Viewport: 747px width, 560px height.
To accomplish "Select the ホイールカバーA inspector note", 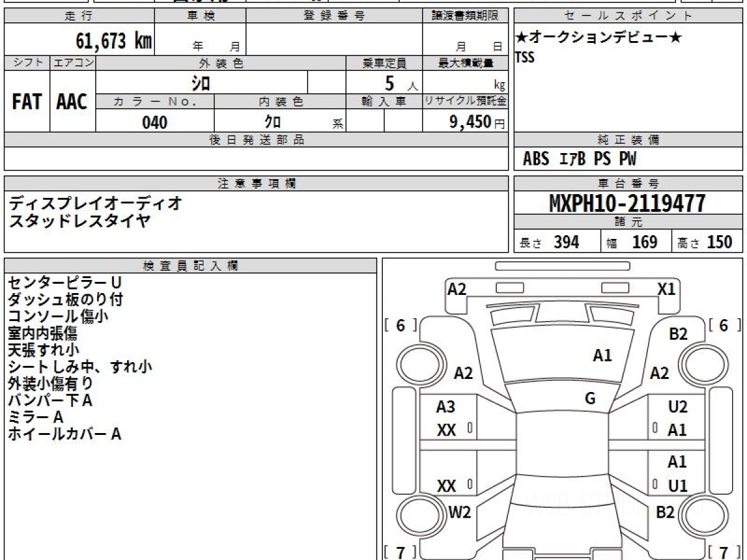I will coord(64,434).
